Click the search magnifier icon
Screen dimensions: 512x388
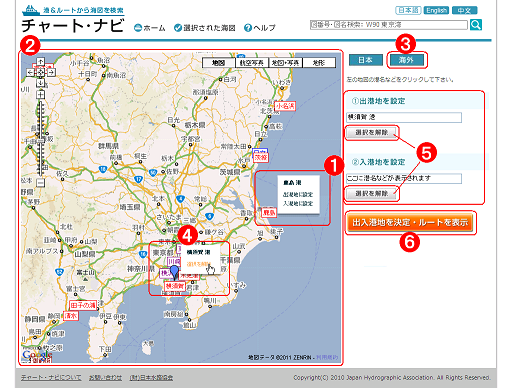point(476,25)
